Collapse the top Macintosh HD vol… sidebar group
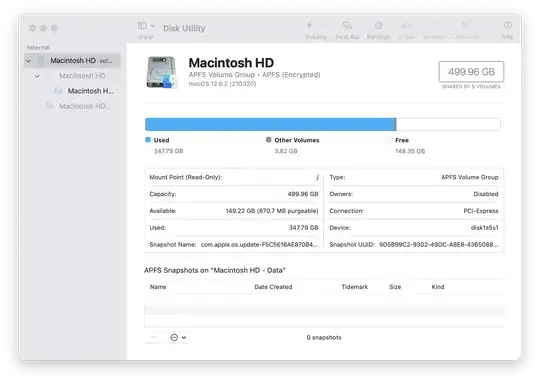The height and width of the screenshot is (383, 540). coord(28,61)
